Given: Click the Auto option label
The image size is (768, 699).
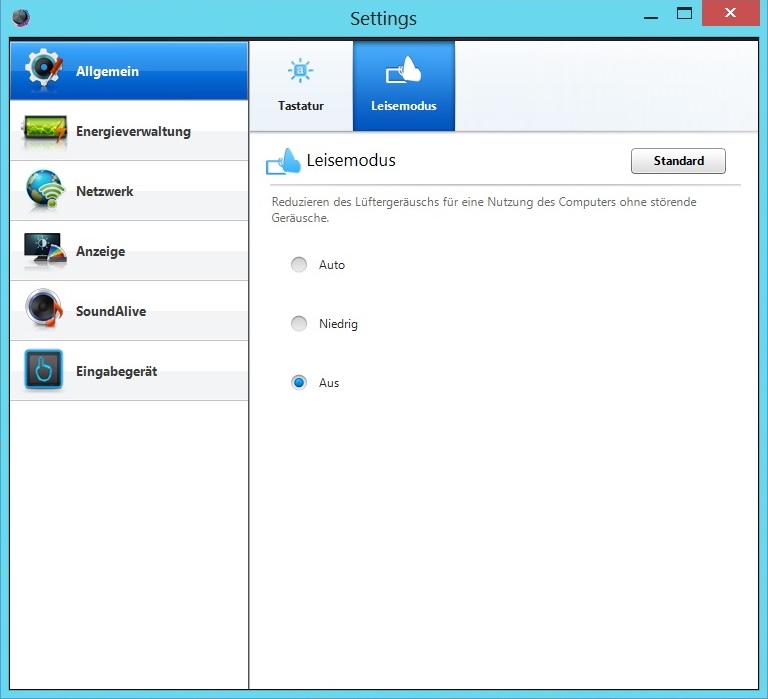Looking at the screenshot, I should click(332, 265).
